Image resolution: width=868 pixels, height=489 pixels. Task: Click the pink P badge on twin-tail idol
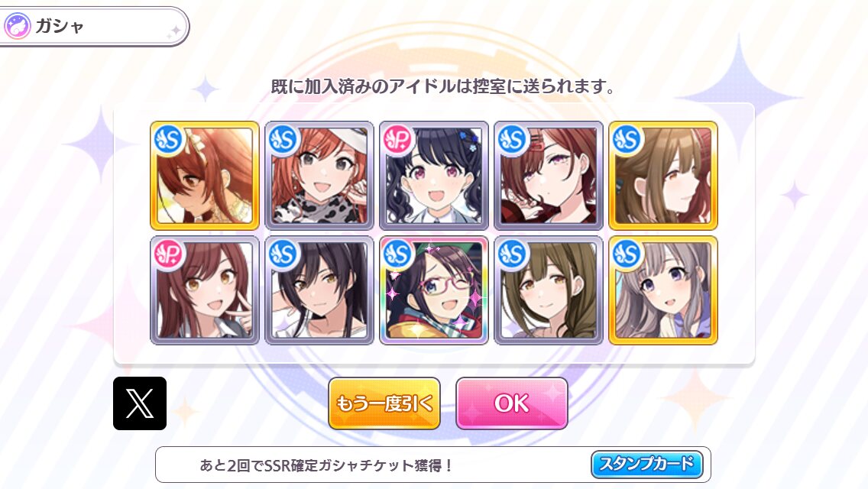point(398,140)
